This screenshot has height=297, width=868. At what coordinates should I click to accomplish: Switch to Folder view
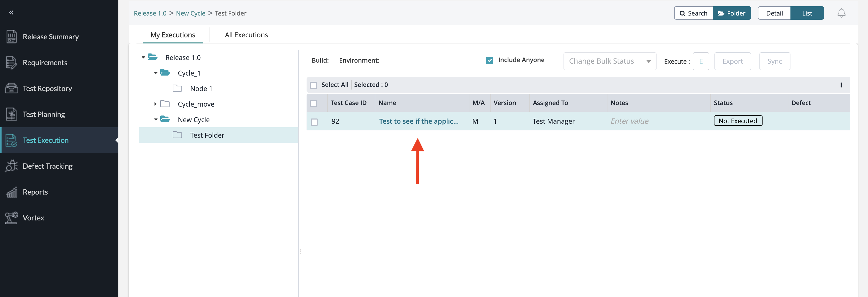coord(732,13)
